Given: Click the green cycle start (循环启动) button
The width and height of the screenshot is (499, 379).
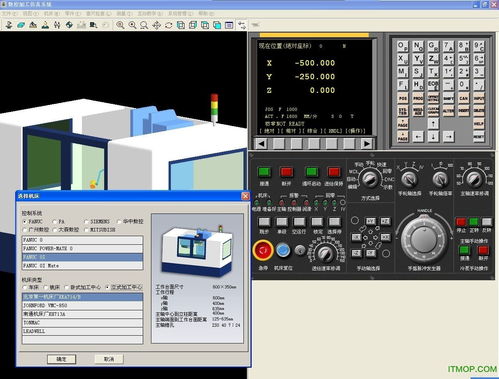Looking at the screenshot, I should (312, 172).
